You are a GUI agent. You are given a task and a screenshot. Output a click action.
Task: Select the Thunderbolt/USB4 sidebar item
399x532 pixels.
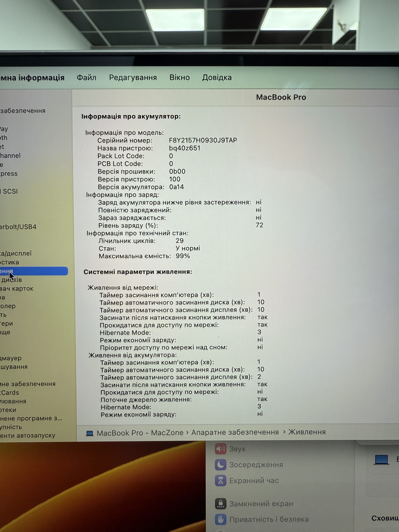(18, 227)
